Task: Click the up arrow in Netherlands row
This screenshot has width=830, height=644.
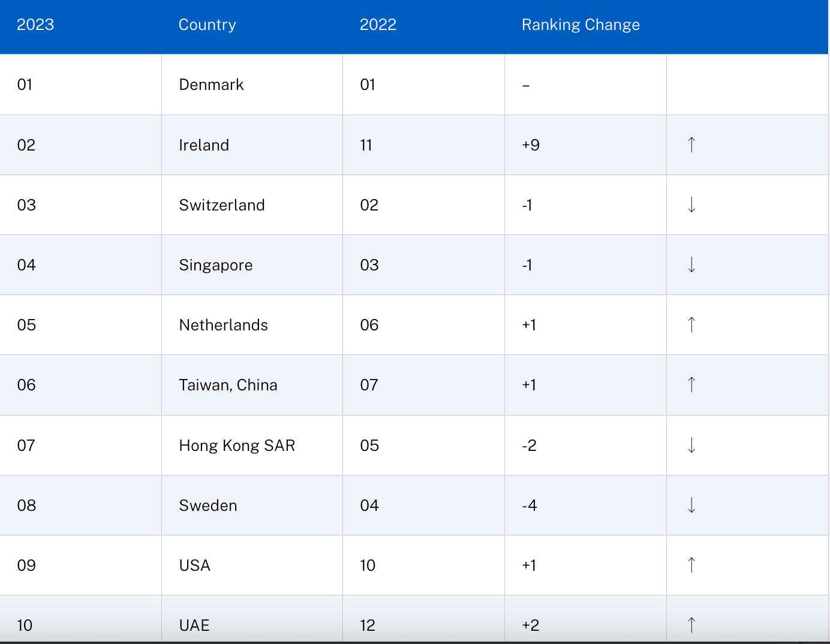Action: pyautogui.click(x=691, y=324)
